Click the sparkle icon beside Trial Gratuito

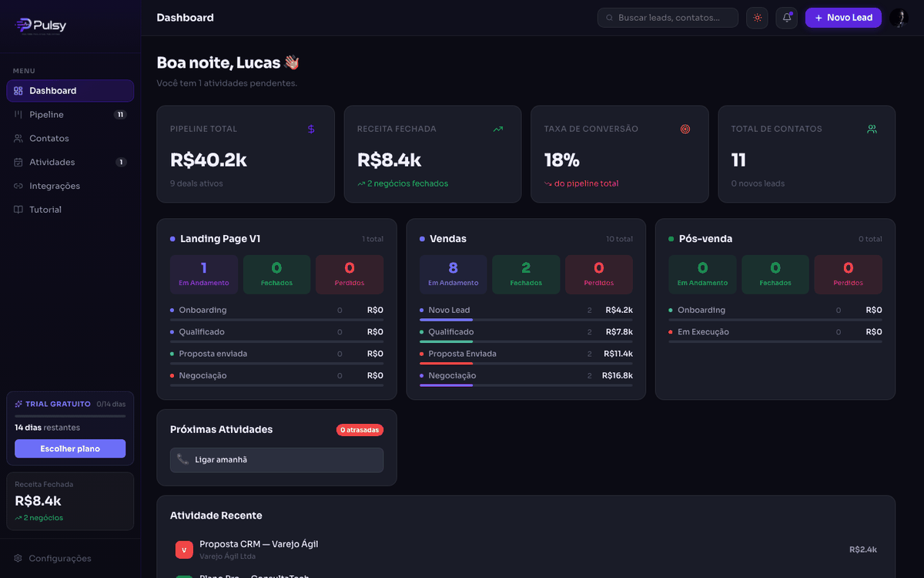point(18,404)
